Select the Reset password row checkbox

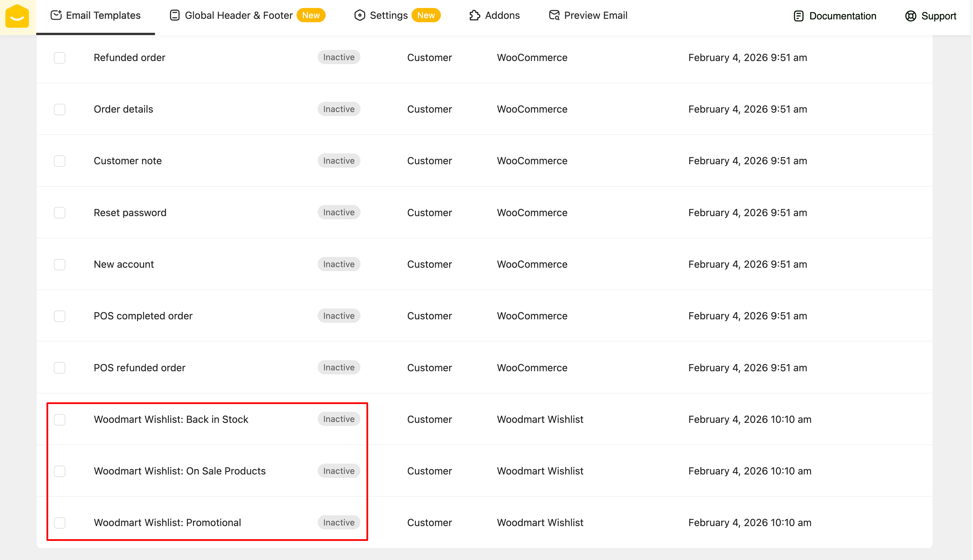(x=60, y=213)
